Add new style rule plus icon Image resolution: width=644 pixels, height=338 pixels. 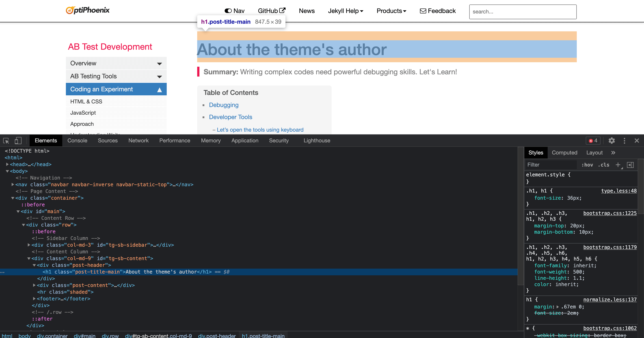[x=618, y=165]
